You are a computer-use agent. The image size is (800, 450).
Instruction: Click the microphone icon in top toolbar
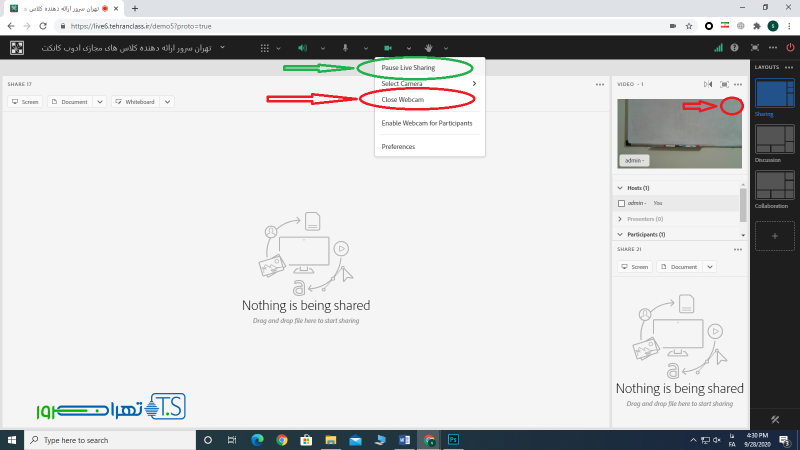click(345, 47)
